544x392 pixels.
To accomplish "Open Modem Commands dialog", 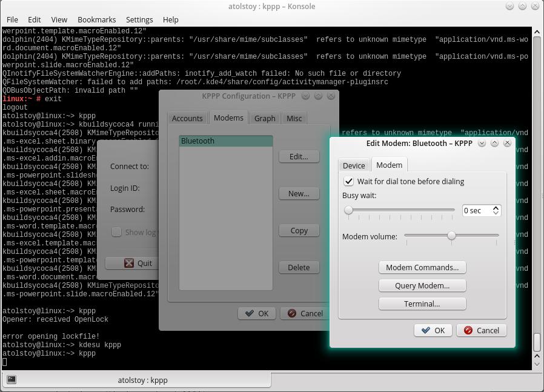I will pyautogui.click(x=422, y=267).
